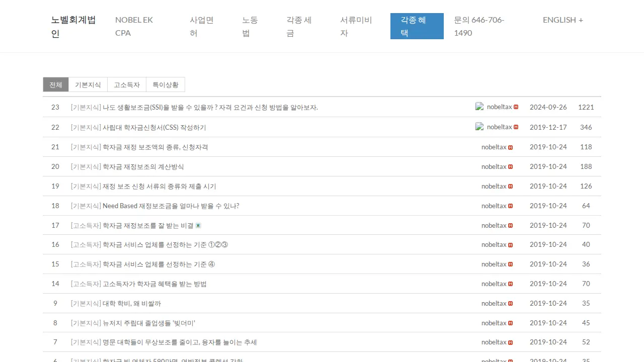Click the red icon beside nobeltax in row 16

click(x=510, y=245)
